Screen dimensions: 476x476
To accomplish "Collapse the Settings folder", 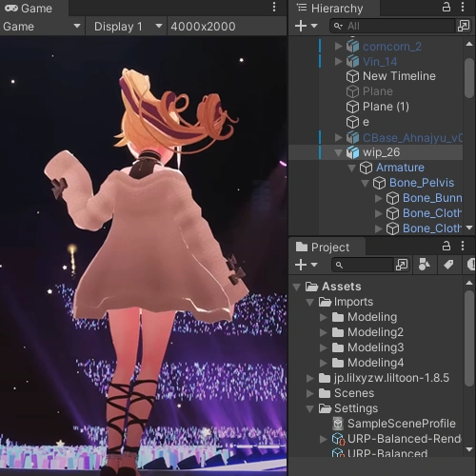I will pos(310,409).
